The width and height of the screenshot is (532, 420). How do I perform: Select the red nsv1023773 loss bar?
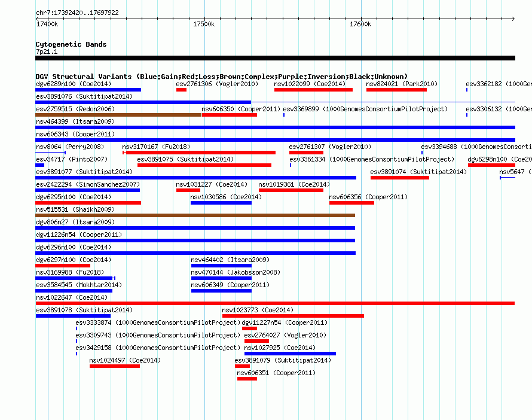click(x=293, y=316)
